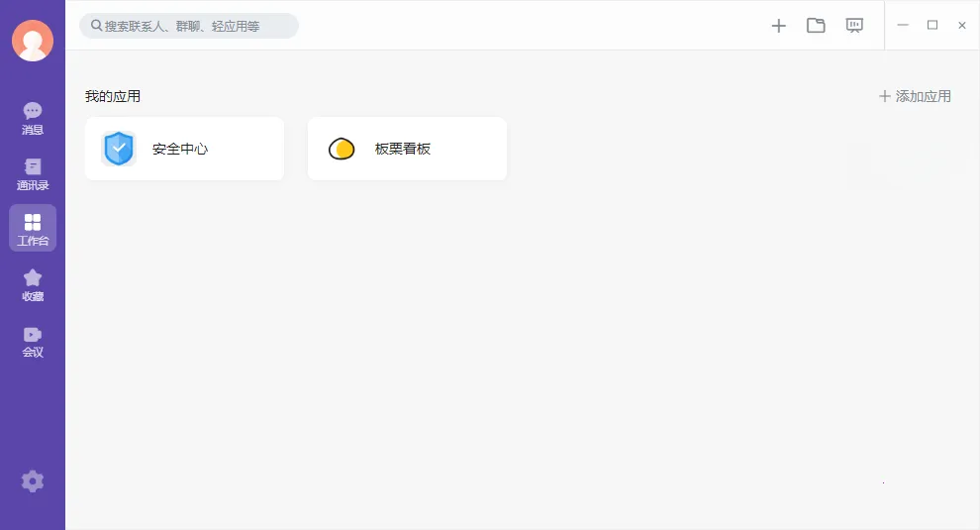Image resolution: width=980 pixels, height=530 pixels.
Task: Click the search box for contacts and groups
Action: [x=189, y=26]
